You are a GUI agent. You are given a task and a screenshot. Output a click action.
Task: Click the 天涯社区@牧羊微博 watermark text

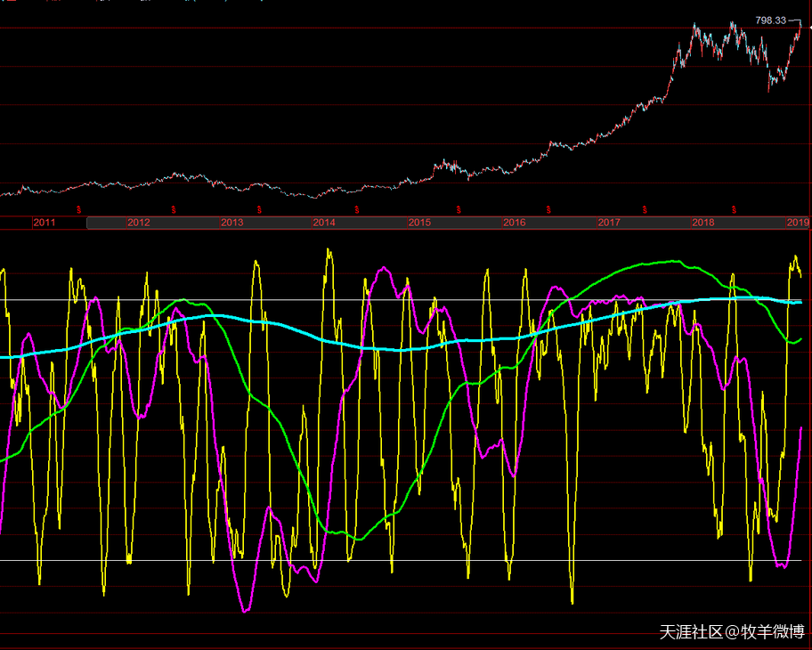(732, 632)
